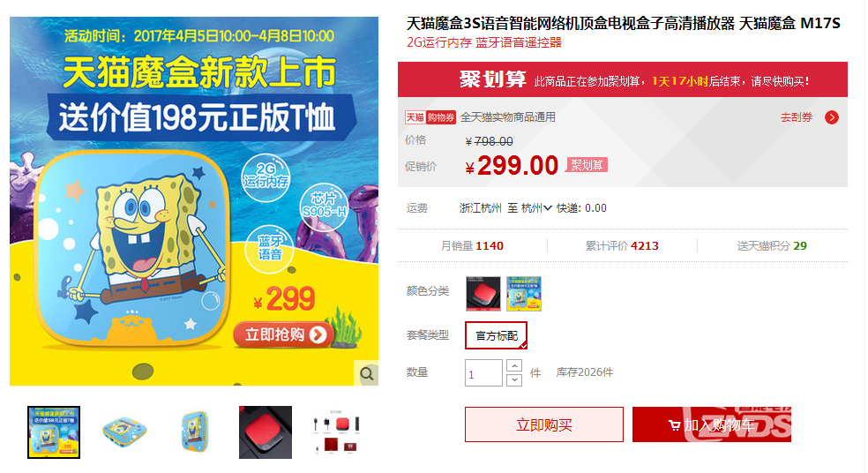Select the SpongeBob color option

pyautogui.click(x=524, y=294)
